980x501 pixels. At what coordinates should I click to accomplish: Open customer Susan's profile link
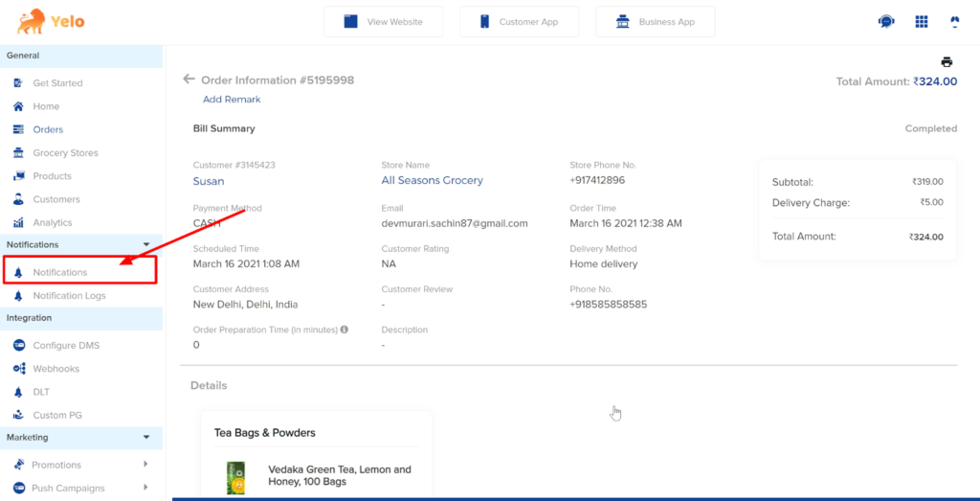pos(209,181)
